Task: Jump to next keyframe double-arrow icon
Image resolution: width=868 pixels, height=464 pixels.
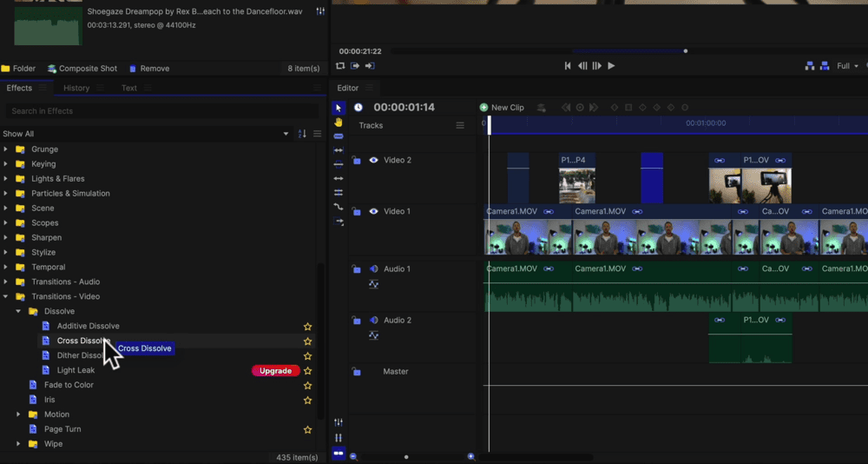Action: (x=594, y=108)
